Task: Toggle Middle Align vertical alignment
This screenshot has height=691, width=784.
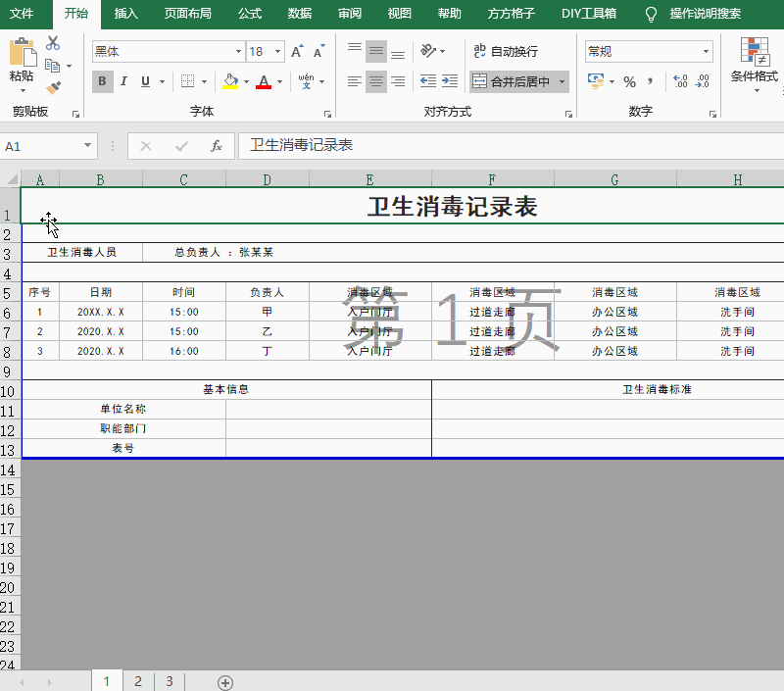Action: click(376, 51)
